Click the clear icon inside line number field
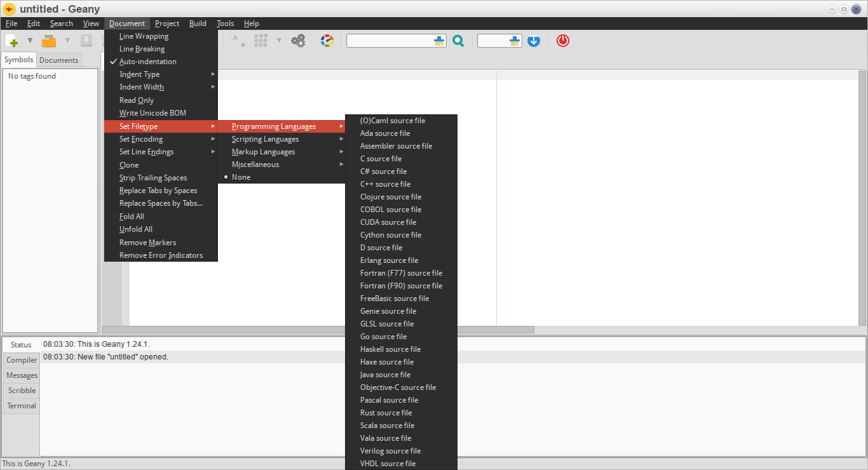 point(515,41)
